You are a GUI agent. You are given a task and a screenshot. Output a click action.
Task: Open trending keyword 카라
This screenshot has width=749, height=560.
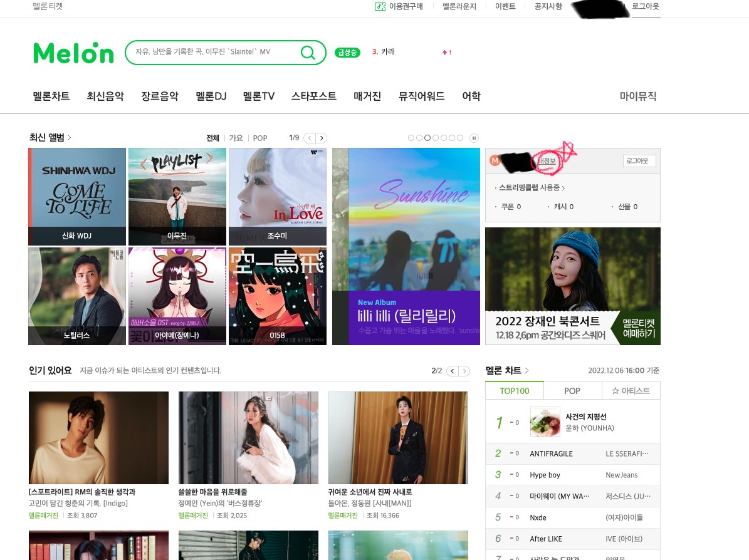click(387, 51)
